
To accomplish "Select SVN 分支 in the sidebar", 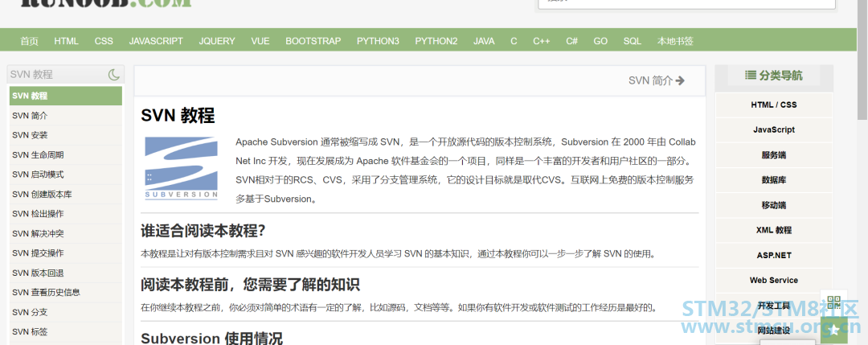I will [66, 312].
